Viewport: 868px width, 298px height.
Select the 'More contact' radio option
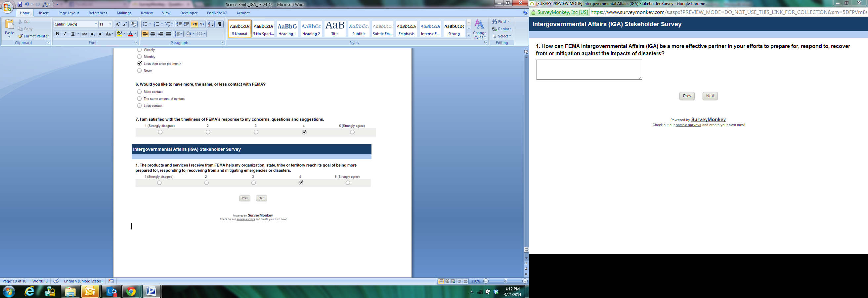tap(139, 92)
